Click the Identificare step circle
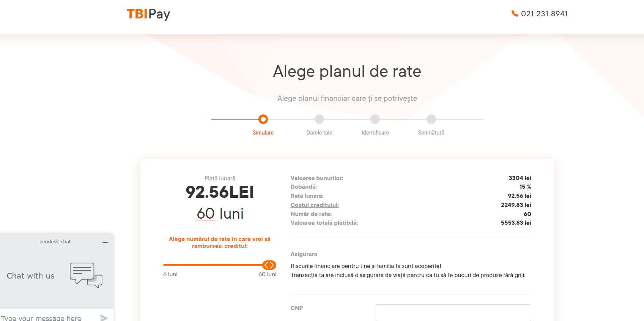This screenshot has height=321, width=644. (x=375, y=119)
